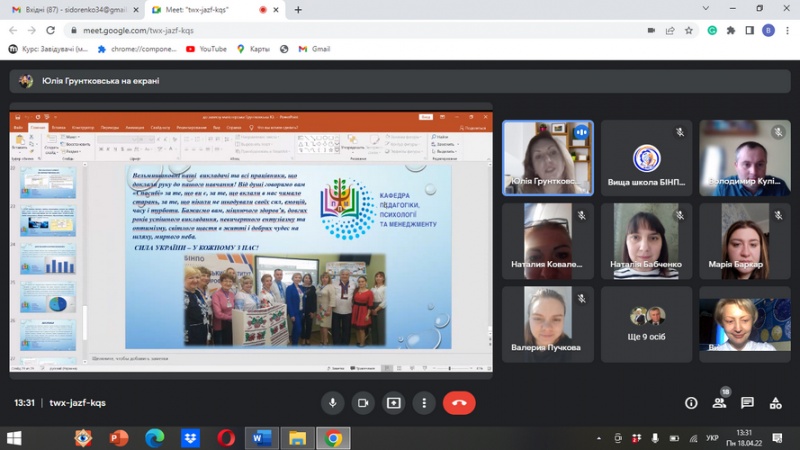Screen dimensions: 800x450
Task: Open meeting details info icon
Action: click(691, 403)
